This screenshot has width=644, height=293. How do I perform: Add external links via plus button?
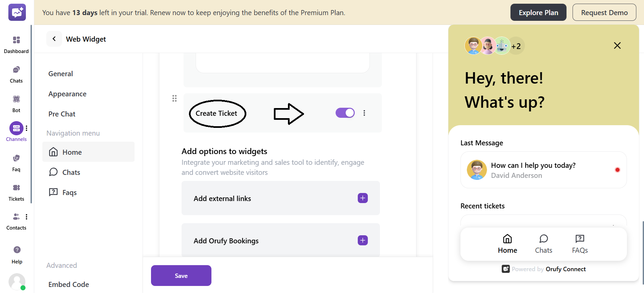362,198
